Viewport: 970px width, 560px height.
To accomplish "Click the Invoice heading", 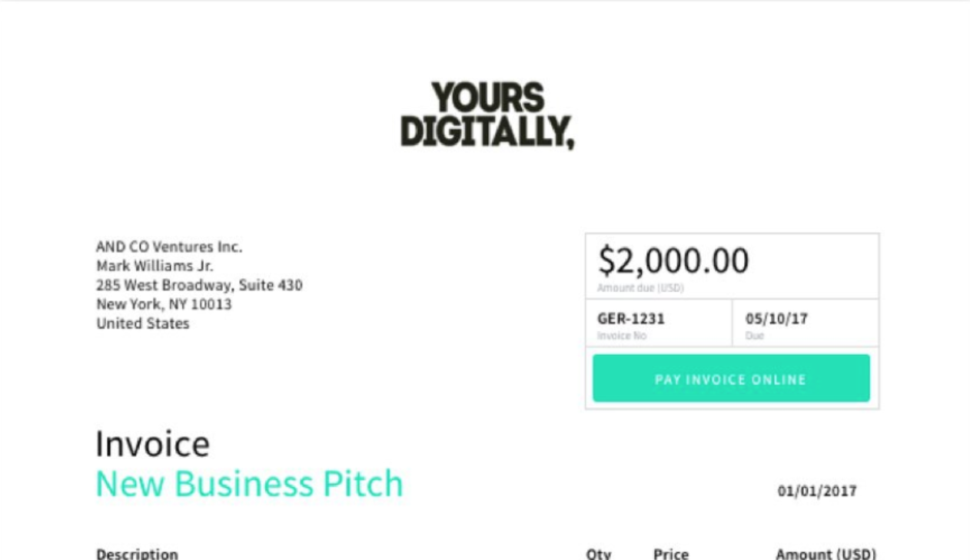I will tap(152, 444).
